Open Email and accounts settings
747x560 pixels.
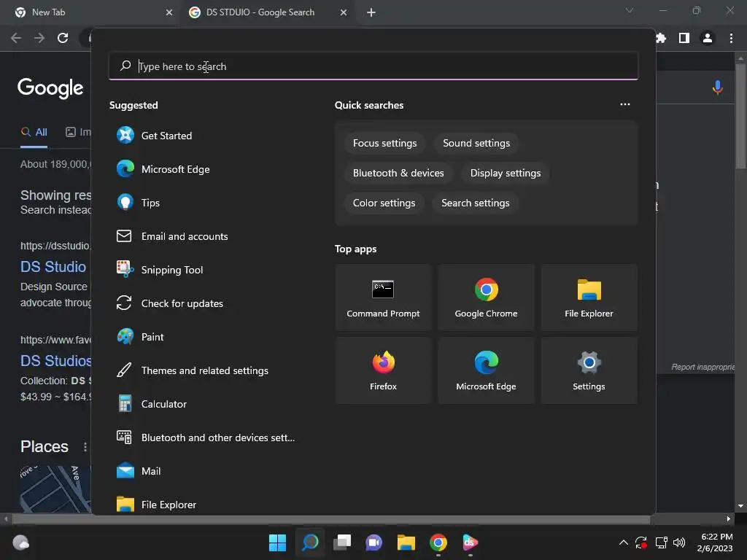pyautogui.click(x=205, y=236)
